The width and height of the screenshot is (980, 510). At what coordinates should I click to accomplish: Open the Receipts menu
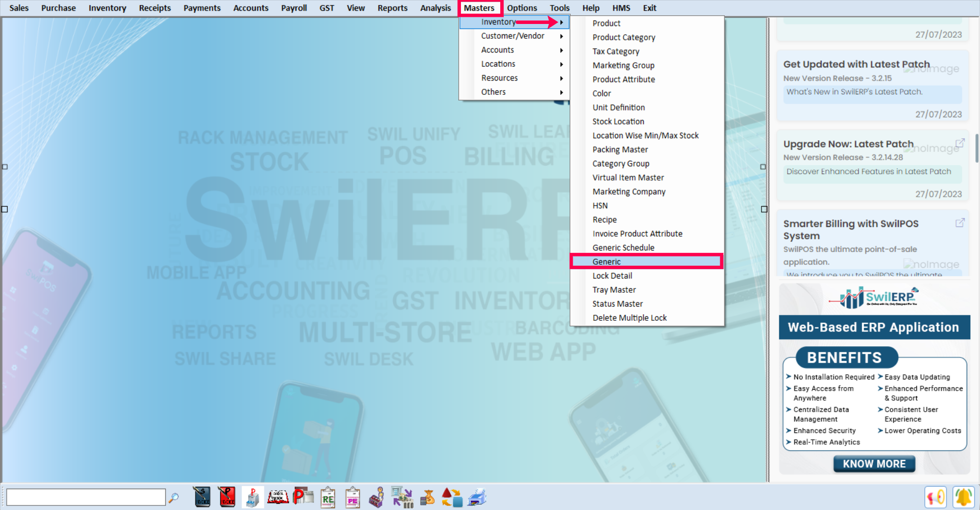[155, 8]
